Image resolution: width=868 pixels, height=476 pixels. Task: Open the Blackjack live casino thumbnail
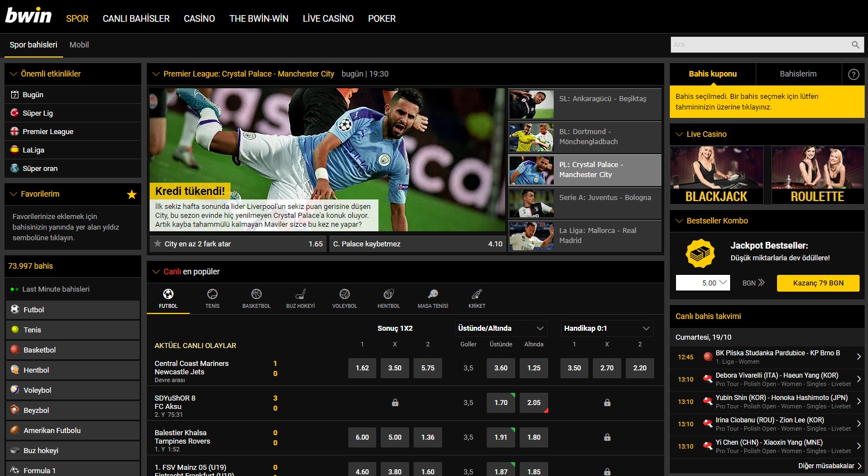click(716, 175)
